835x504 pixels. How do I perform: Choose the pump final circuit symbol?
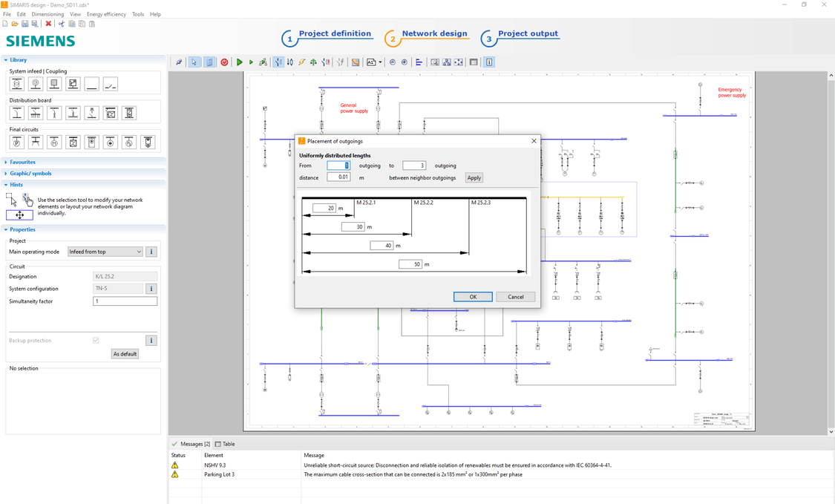16,141
